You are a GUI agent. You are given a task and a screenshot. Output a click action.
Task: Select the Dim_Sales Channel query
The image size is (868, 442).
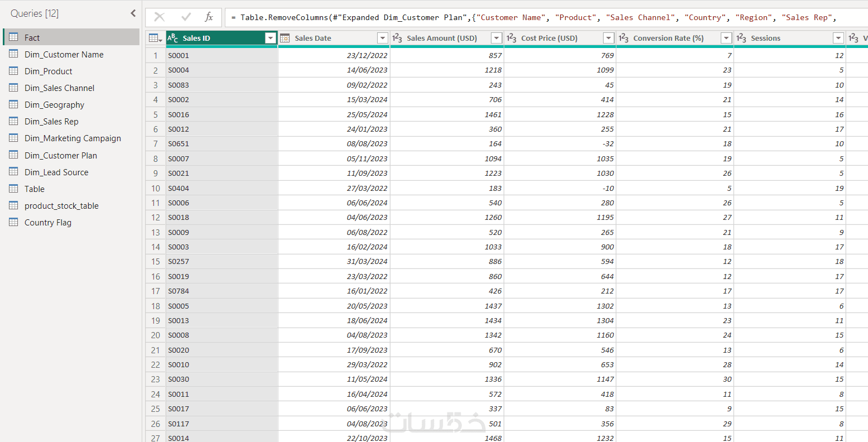(71, 88)
